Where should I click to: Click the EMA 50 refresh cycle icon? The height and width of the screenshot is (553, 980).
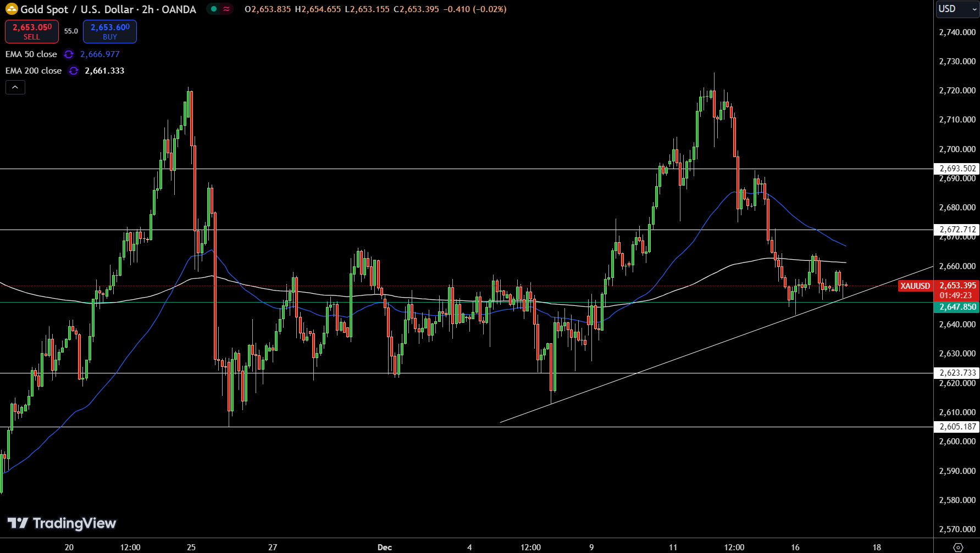(69, 54)
